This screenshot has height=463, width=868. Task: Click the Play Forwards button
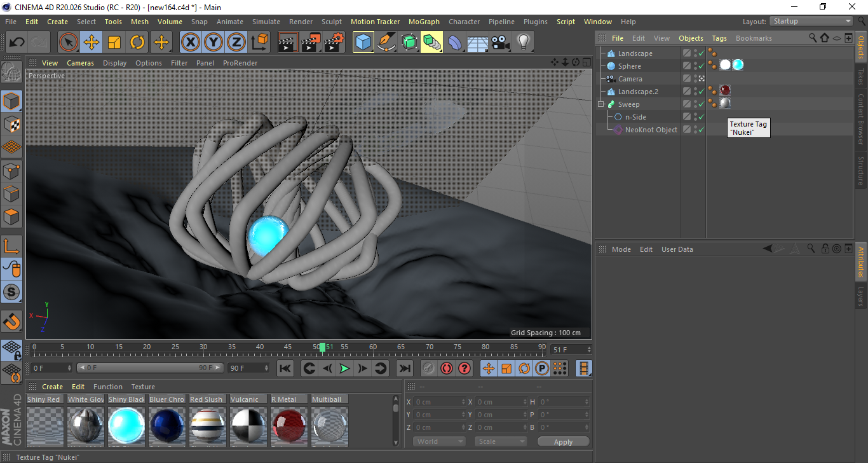pyautogui.click(x=344, y=368)
